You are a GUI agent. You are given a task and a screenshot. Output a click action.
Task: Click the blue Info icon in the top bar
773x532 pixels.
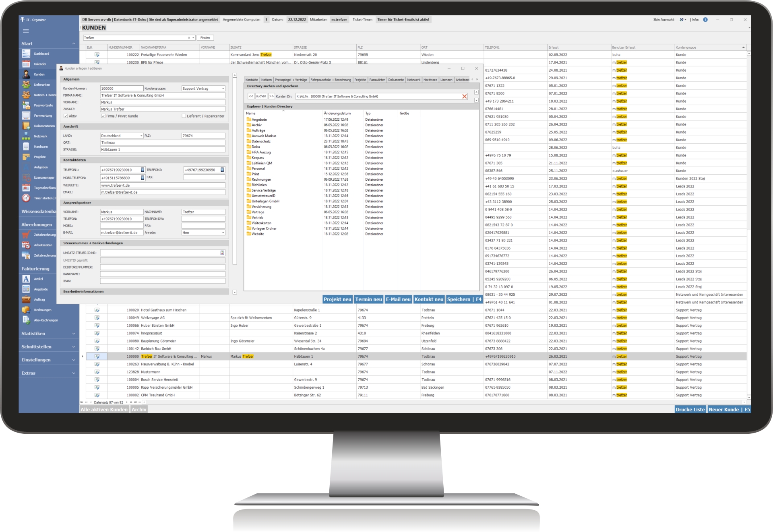pyautogui.click(x=705, y=20)
